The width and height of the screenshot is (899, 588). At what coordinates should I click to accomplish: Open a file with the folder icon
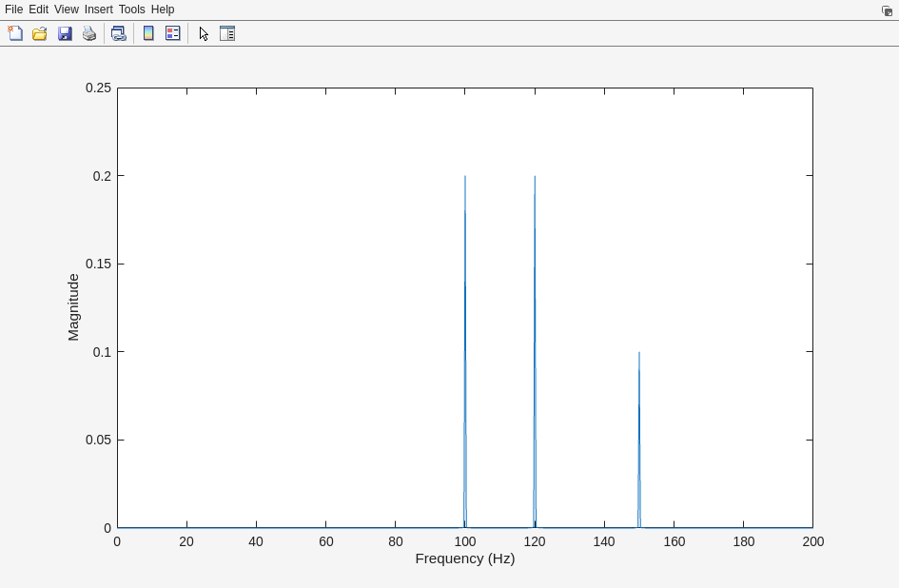(x=40, y=33)
